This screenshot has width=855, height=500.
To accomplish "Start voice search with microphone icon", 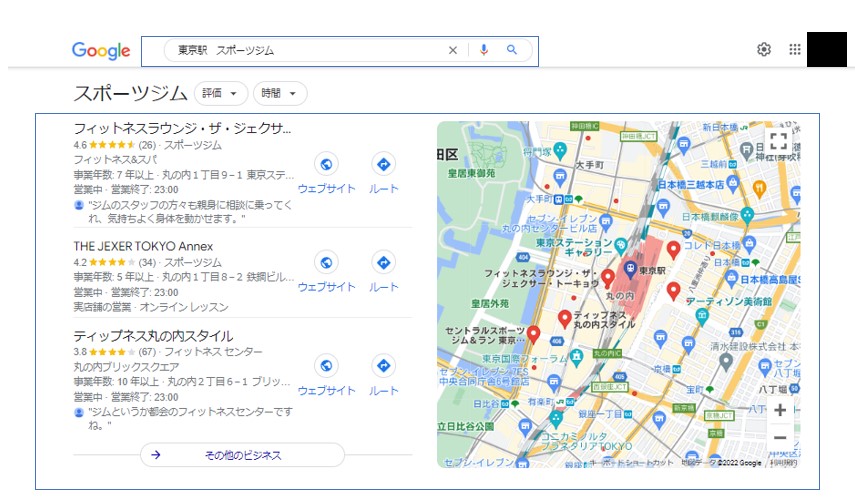I will tap(484, 50).
